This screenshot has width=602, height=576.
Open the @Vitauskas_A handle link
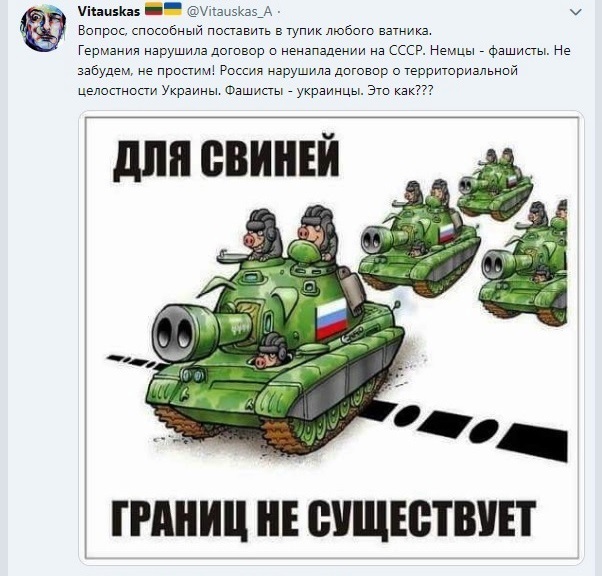(x=230, y=12)
